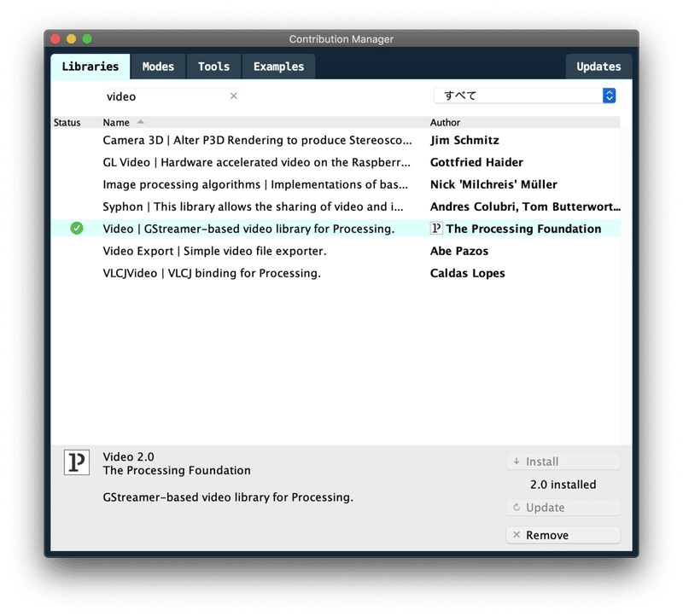Click author Andres Colubri, Tom Butterworth

click(525, 206)
